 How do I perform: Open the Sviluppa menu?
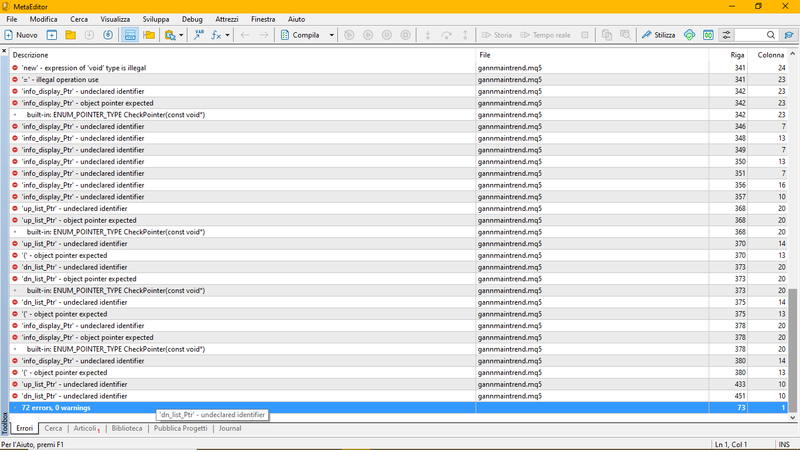[156, 19]
